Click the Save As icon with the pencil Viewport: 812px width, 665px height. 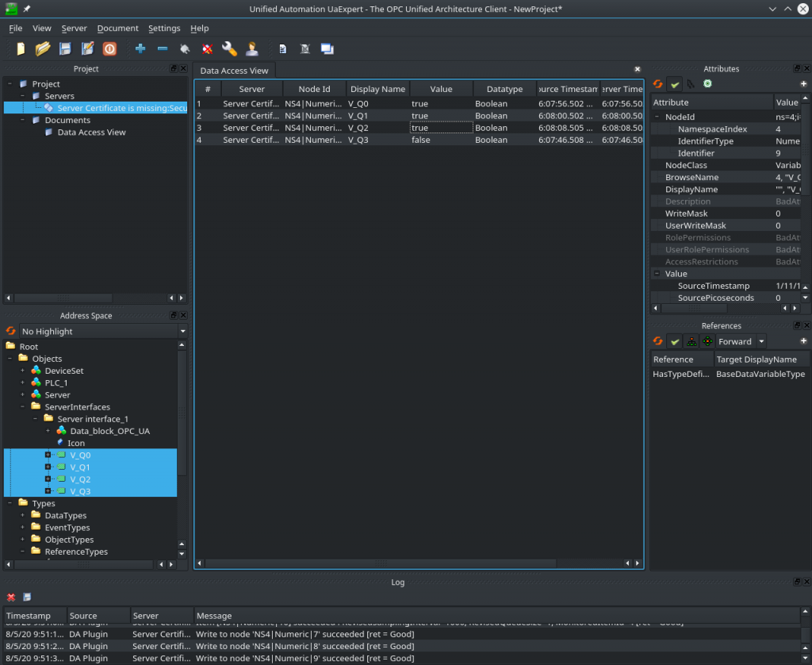tap(87, 48)
